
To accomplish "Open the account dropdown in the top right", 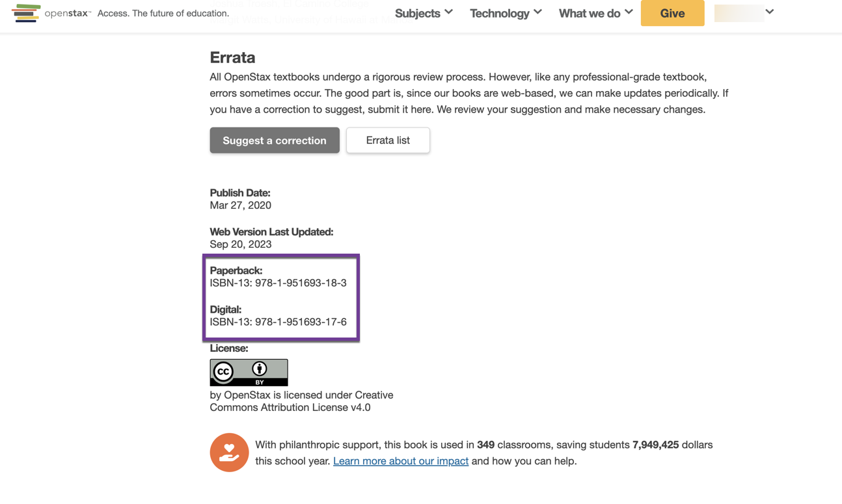I will tap(769, 11).
